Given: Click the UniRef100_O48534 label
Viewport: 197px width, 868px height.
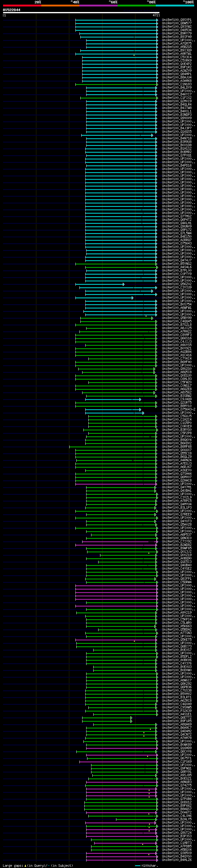Looking at the screenshot, I should pos(176,30).
